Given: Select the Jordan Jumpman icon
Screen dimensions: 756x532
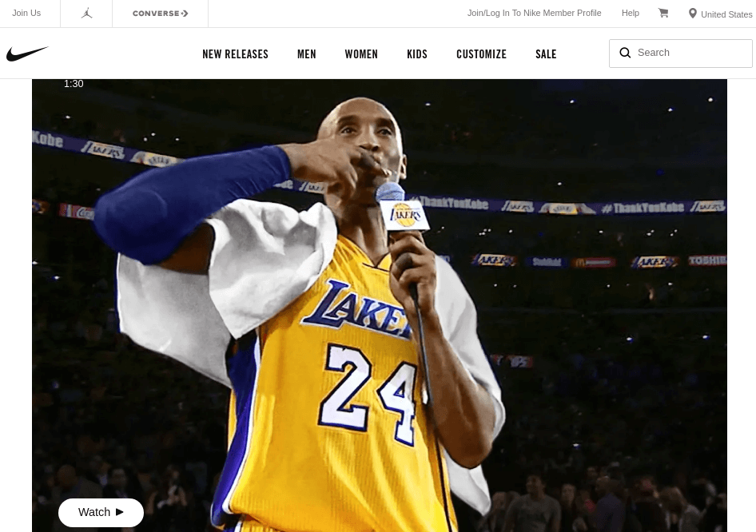Looking at the screenshot, I should 86,13.
